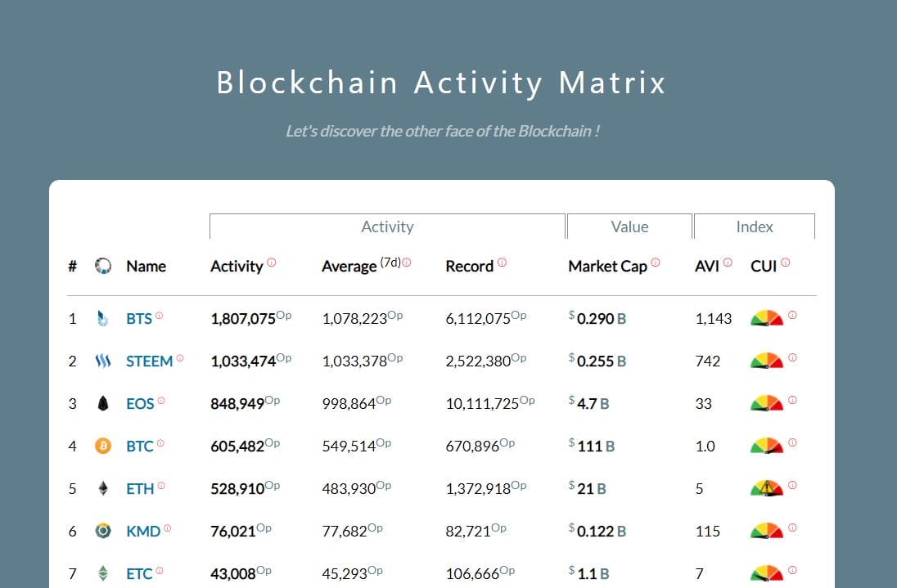Click the EOS coin logo icon
The width and height of the screenshot is (897, 588).
tap(103, 403)
